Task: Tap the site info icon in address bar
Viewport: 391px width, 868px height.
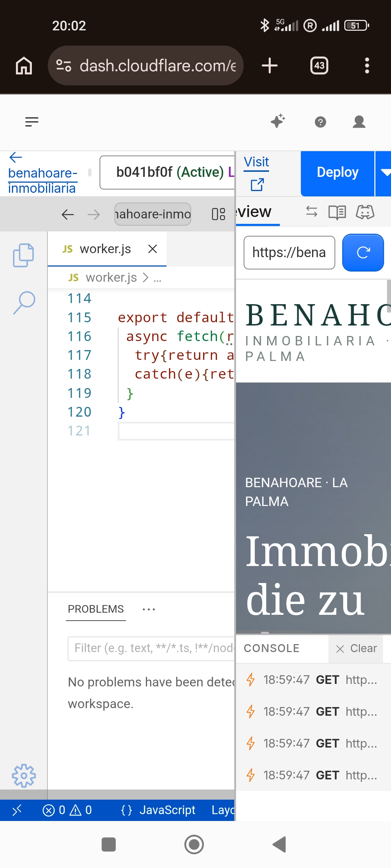Action: point(64,65)
